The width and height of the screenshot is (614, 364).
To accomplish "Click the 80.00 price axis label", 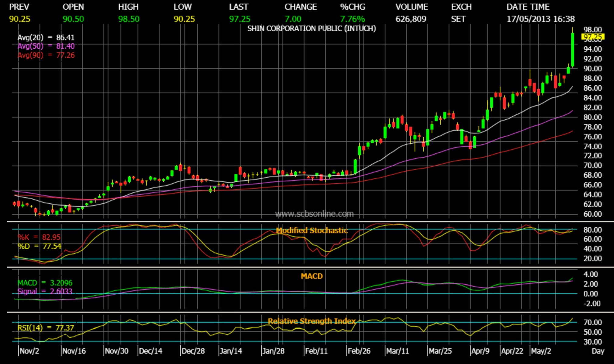I will pos(592,117).
